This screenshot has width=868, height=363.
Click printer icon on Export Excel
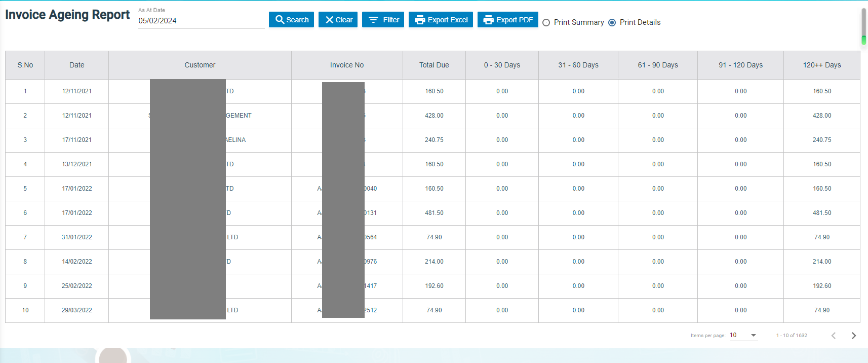coord(420,20)
